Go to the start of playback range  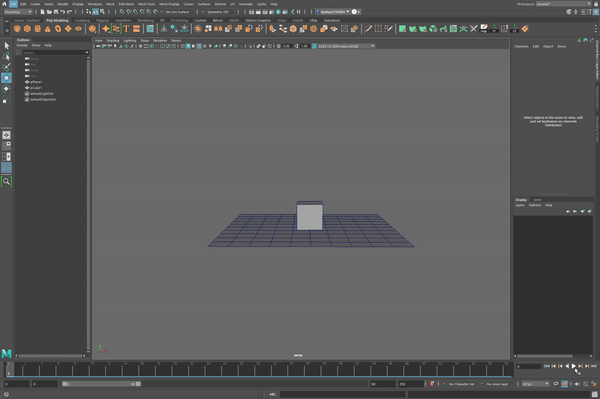coord(547,366)
